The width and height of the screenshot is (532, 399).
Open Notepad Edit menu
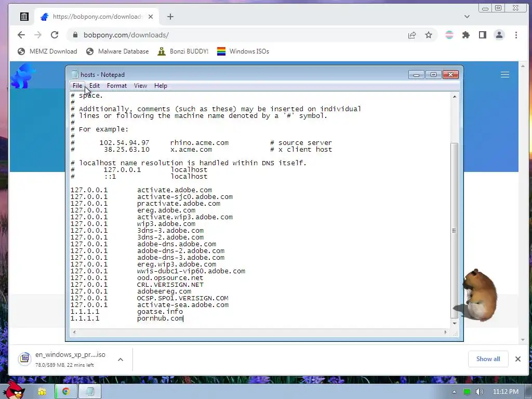tap(95, 86)
